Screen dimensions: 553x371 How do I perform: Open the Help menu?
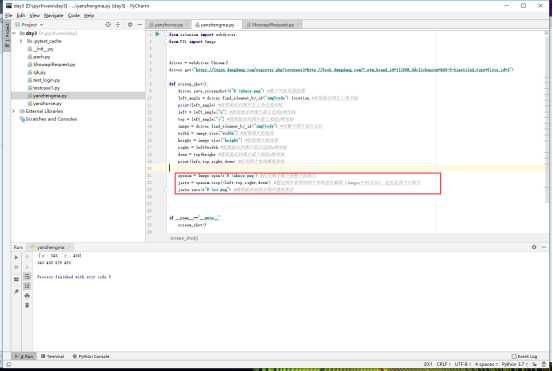coord(89,16)
